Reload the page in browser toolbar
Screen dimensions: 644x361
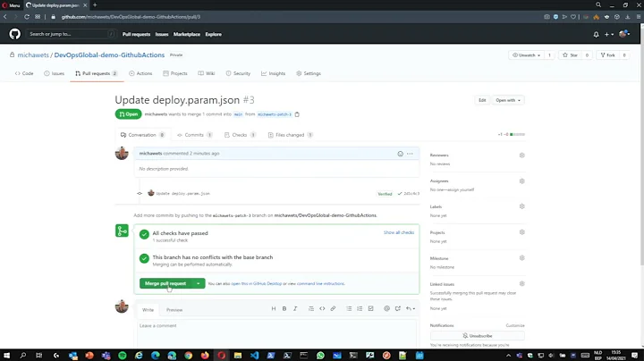pos(27,17)
